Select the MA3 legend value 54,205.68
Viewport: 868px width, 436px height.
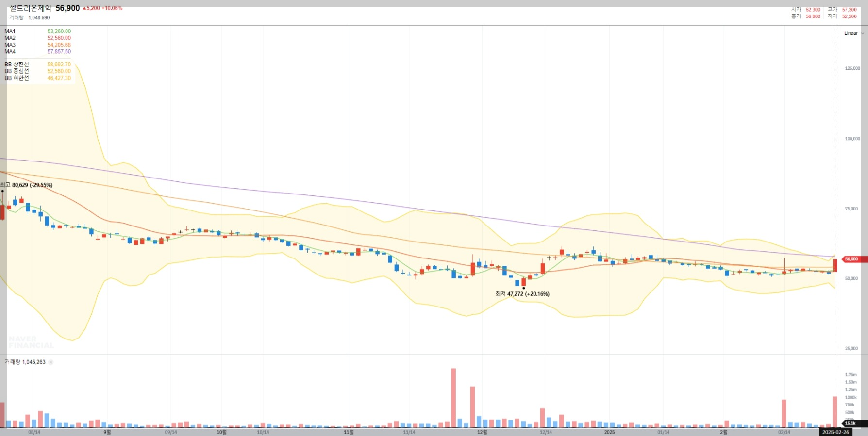pyautogui.click(x=59, y=45)
